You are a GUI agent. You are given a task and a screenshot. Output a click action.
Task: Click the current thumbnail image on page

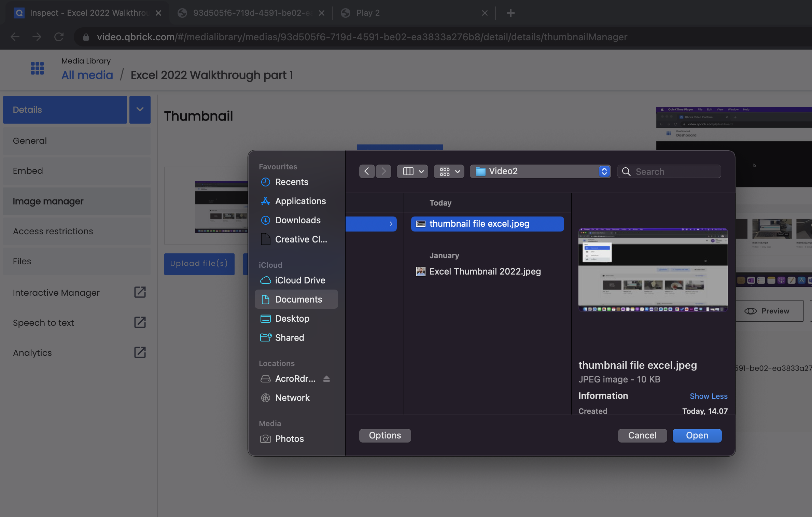click(x=222, y=207)
